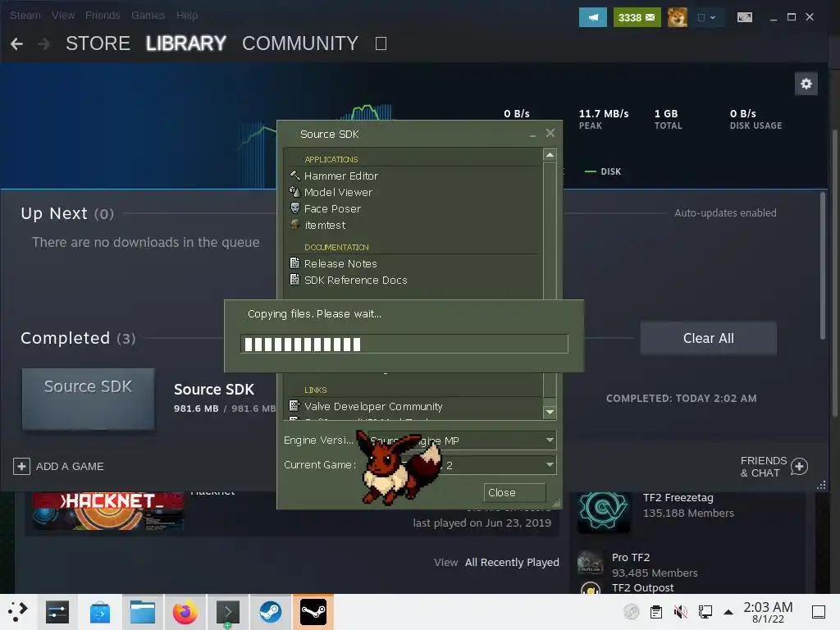This screenshot has height=630, width=840.
Task: Open SDK Reference Docs
Action: [x=356, y=281]
